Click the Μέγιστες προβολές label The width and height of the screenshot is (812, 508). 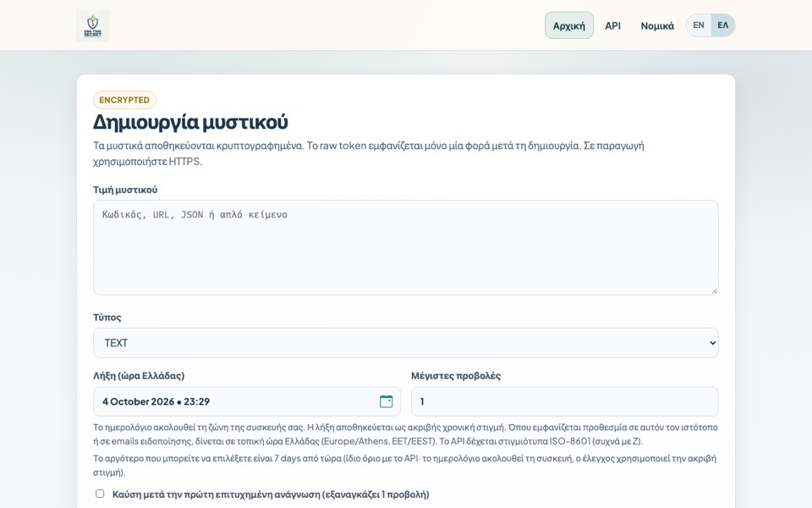(456, 376)
